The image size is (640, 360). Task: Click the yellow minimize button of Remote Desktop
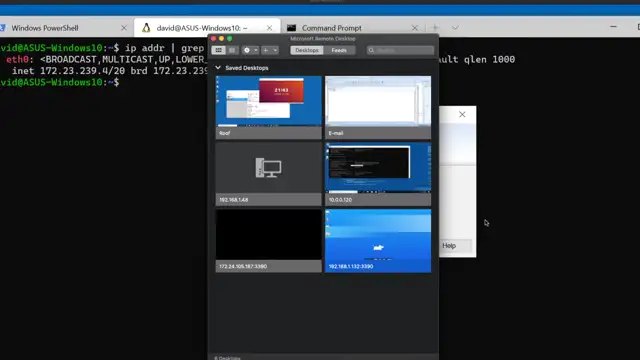click(222, 38)
